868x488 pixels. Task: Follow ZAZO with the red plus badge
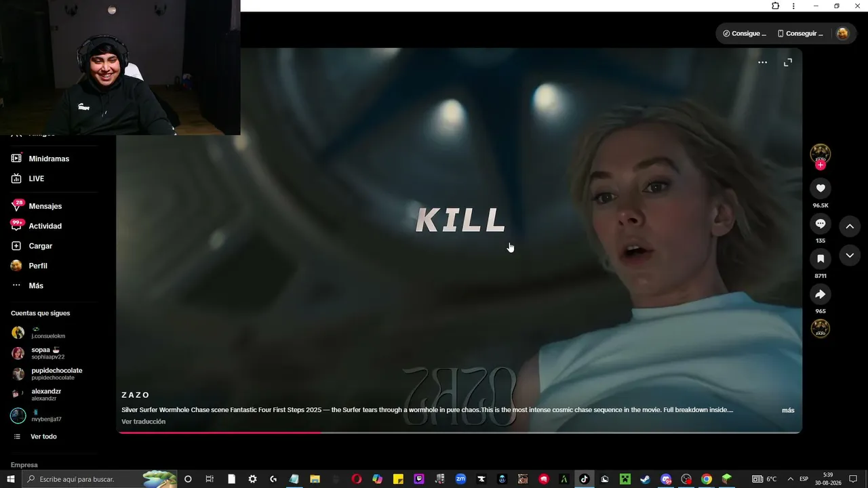[x=821, y=165]
